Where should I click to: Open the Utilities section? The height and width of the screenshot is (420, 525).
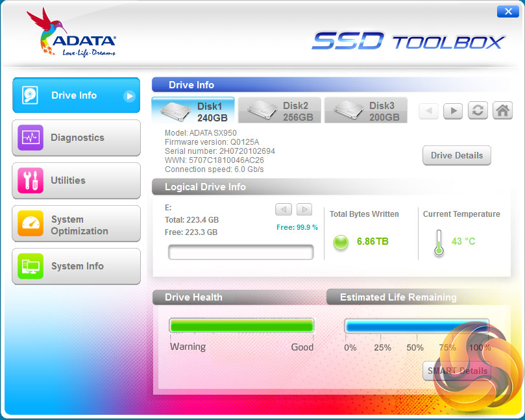point(77,180)
